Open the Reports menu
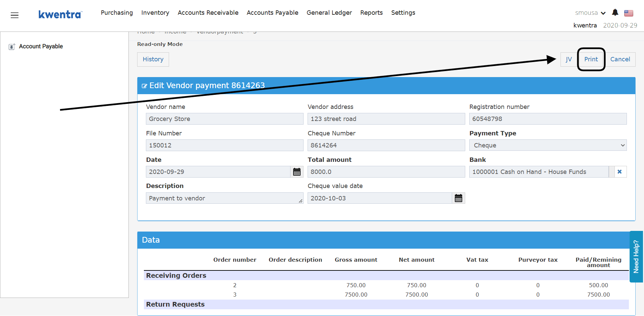The height and width of the screenshot is (316, 644). 371,13
